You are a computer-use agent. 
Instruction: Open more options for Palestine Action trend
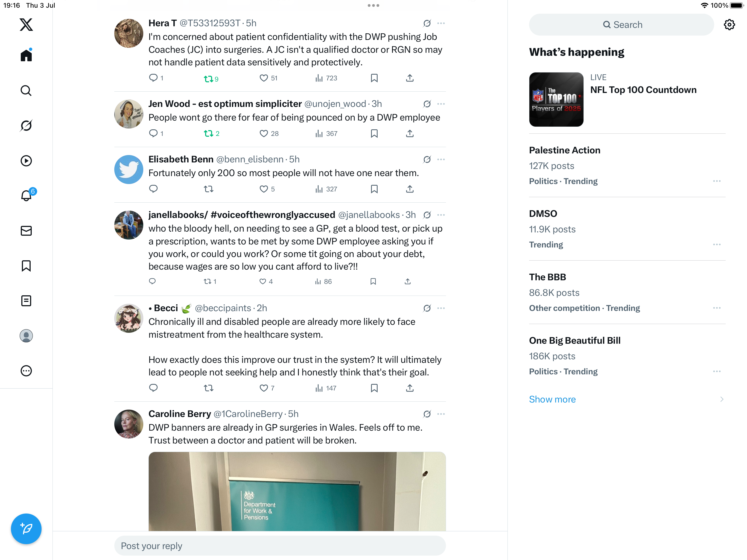click(717, 181)
